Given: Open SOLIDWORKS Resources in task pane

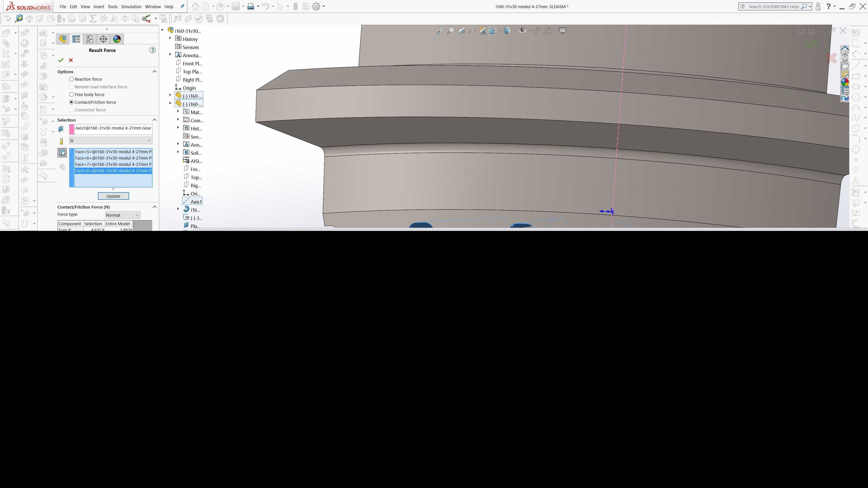Looking at the screenshot, I should 845,50.
